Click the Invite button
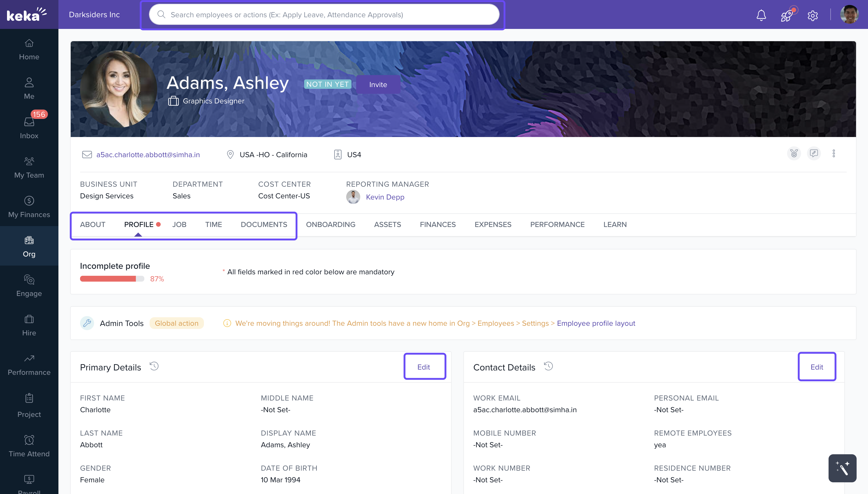Screen dimensions: 868x494 point(378,84)
